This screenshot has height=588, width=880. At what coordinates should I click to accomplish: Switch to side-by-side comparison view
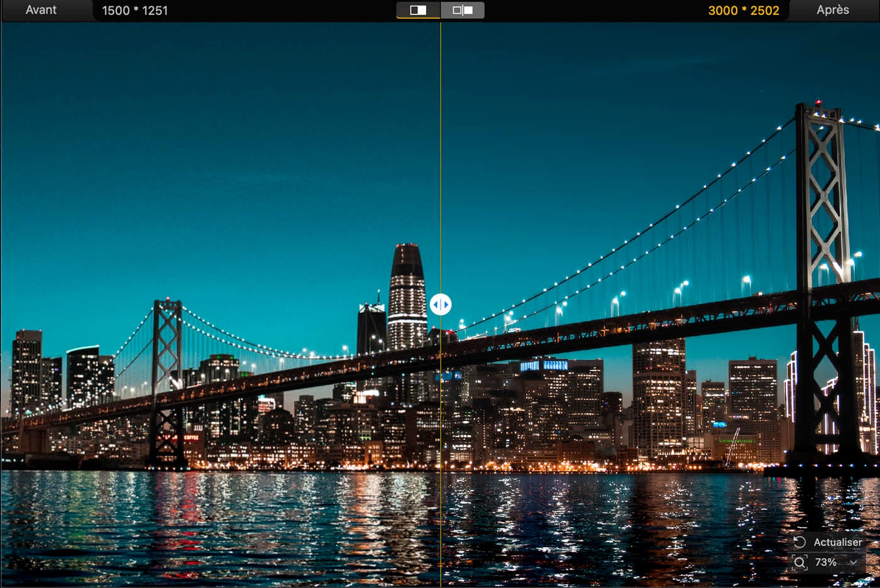[463, 10]
